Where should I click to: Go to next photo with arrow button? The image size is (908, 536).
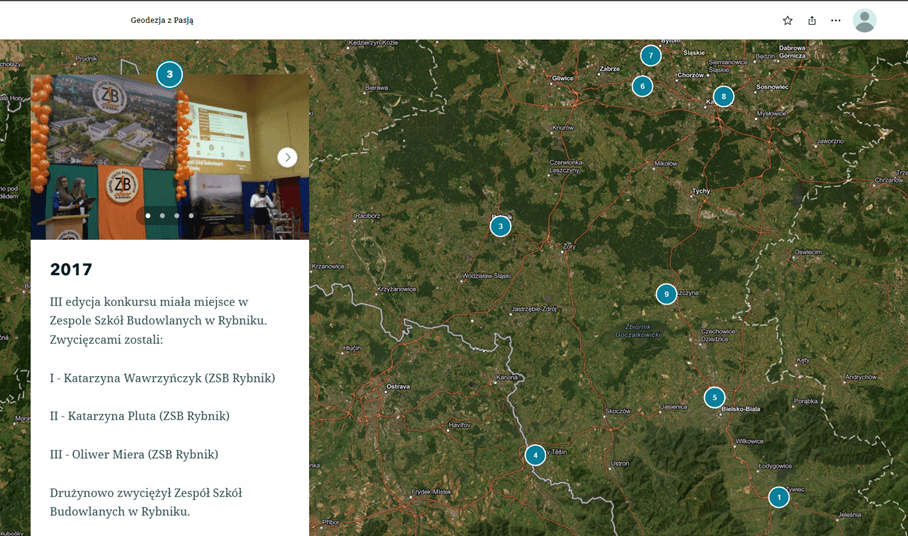click(x=287, y=157)
